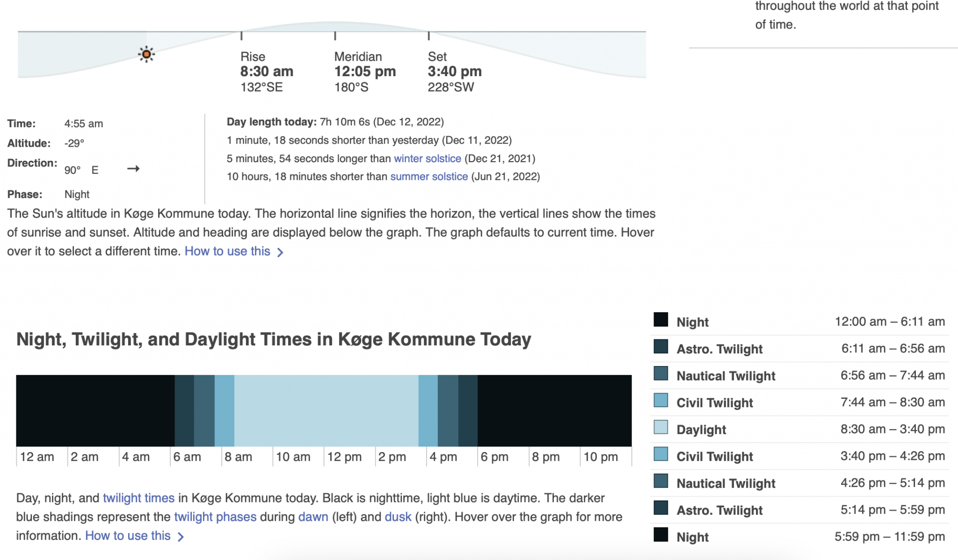Click the 12:05 pm meridian time
Viewport: 958px width, 560px height.
point(365,72)
